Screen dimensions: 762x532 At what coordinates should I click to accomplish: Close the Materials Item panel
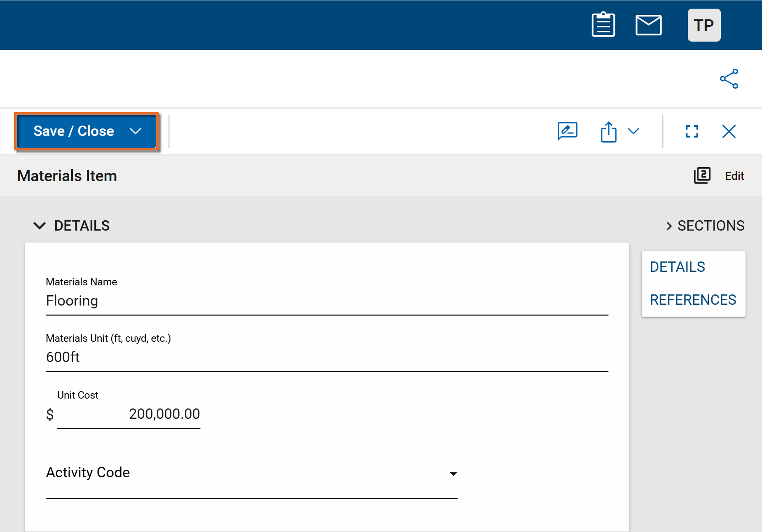click(729, 131)
